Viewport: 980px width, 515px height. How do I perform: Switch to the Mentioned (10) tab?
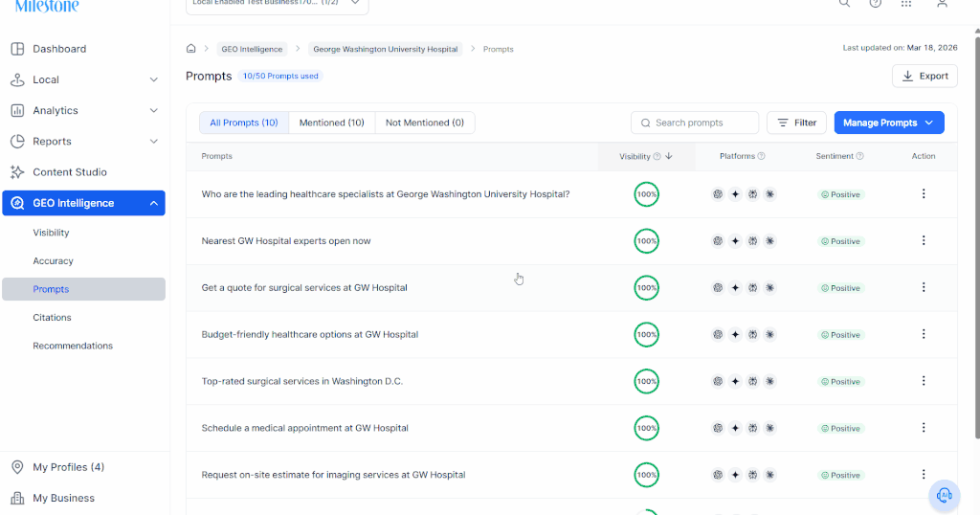pos(332,123)
